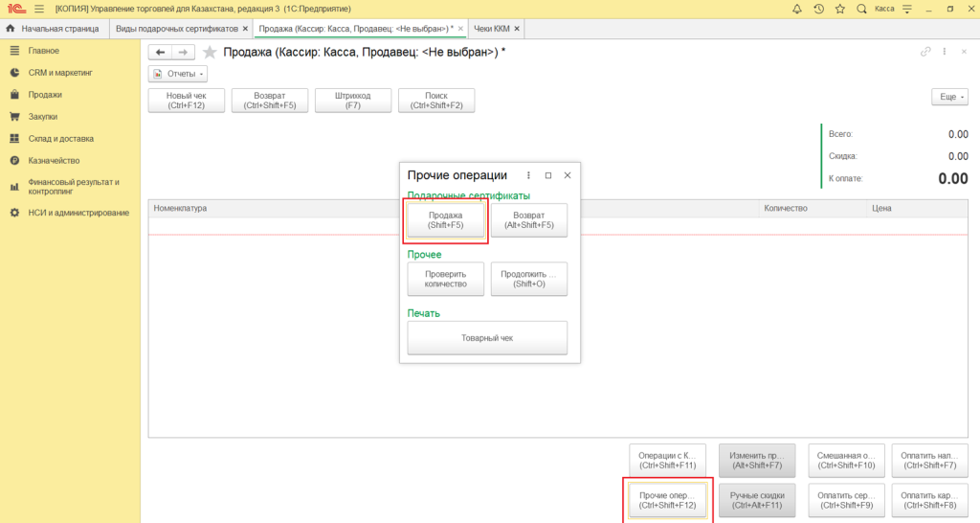The width and height of the screenshot is (980, 523).
Task: Click the Касса user name in title bar
Action: (x=884, y=9)
